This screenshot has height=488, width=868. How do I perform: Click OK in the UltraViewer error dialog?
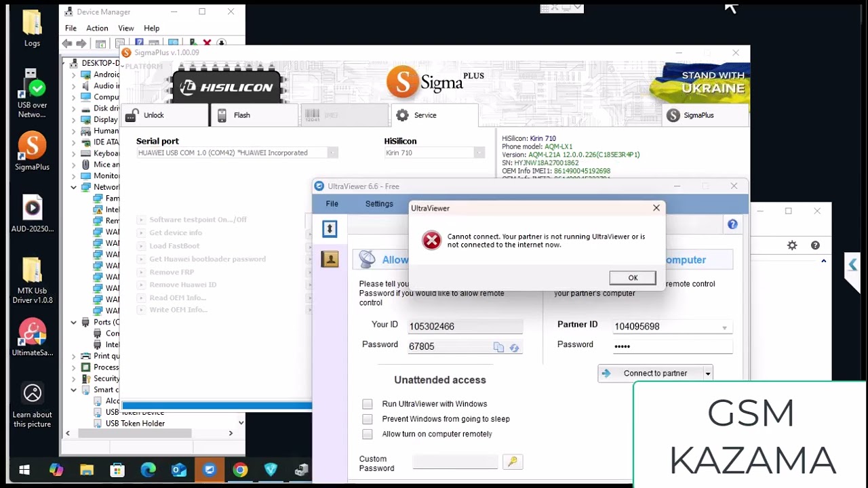click(632, 278)
